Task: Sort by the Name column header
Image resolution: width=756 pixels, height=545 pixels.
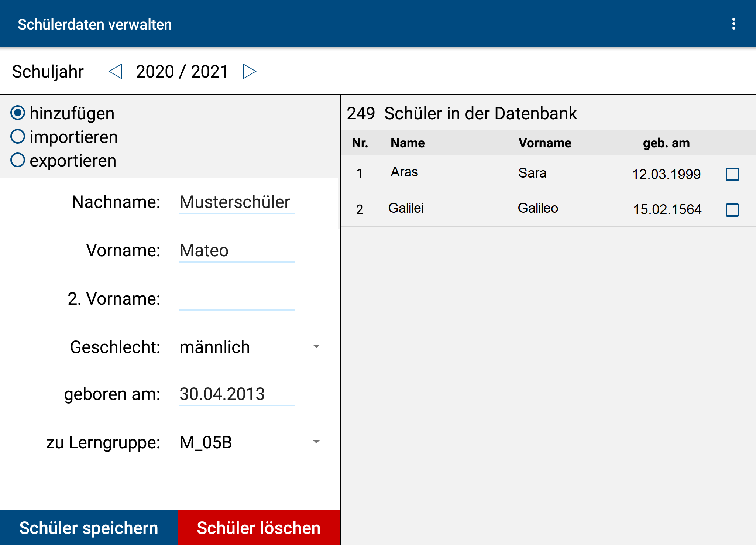Action: 408,143
